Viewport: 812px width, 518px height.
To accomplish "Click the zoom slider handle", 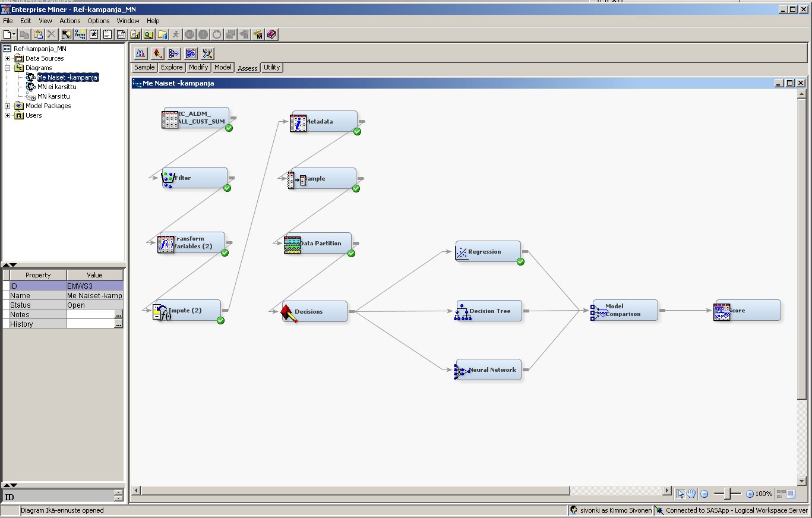I will [728, 494].
